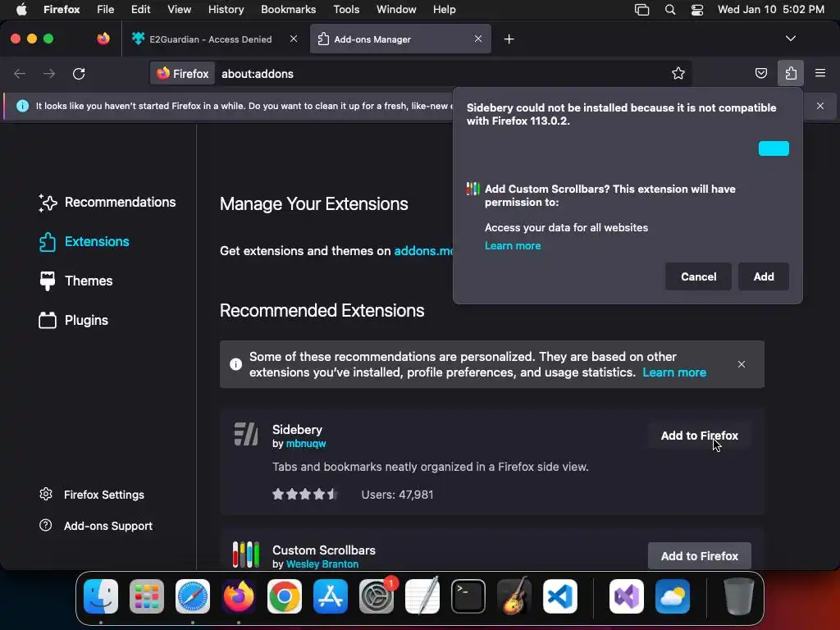
Task: Click the Stage Manager windows menu bar icon
Action: point(641,9)
